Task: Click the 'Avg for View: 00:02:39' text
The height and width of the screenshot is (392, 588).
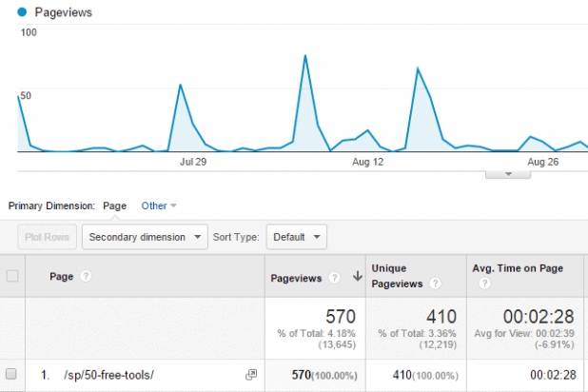Action: tap(524, 333)
